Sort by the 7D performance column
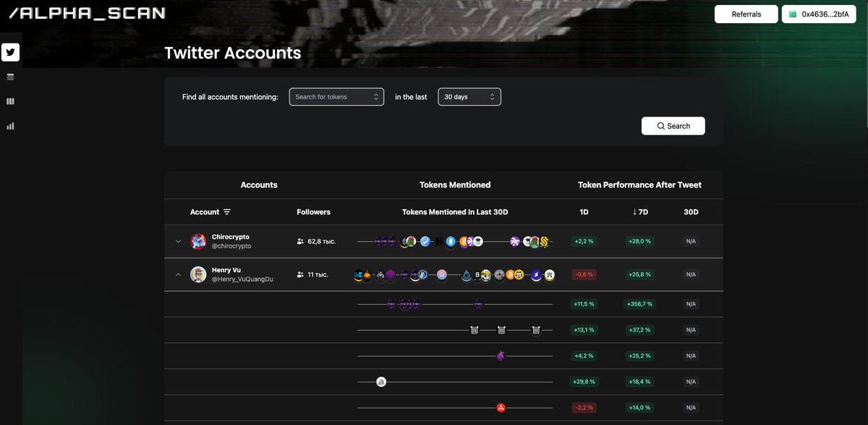Viewport: 868px width, 425px height. [639, 212]
